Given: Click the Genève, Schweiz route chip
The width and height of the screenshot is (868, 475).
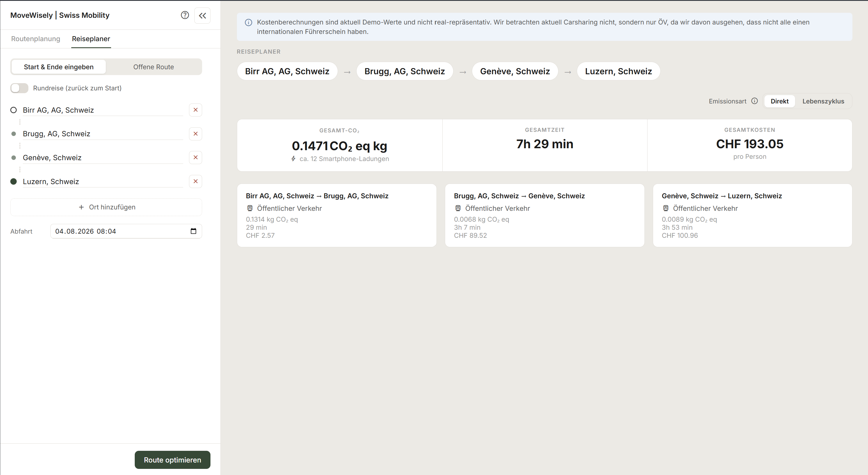Looking at the screenshot, I should point(515,71).
